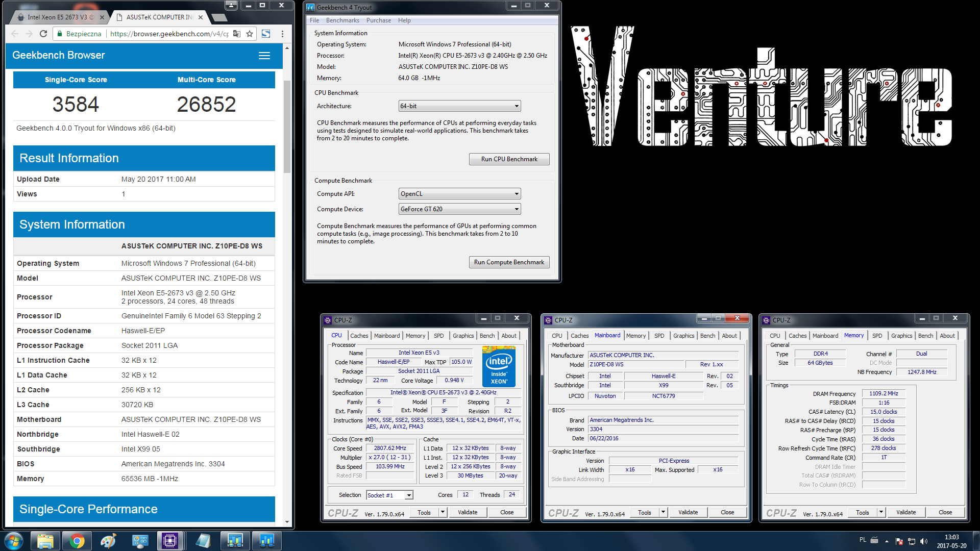Launch Paint from the taskbar

(108, 541)
